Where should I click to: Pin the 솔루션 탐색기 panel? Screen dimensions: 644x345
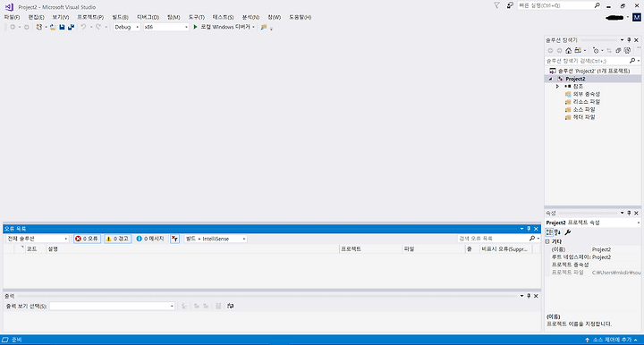click(629, 40)
